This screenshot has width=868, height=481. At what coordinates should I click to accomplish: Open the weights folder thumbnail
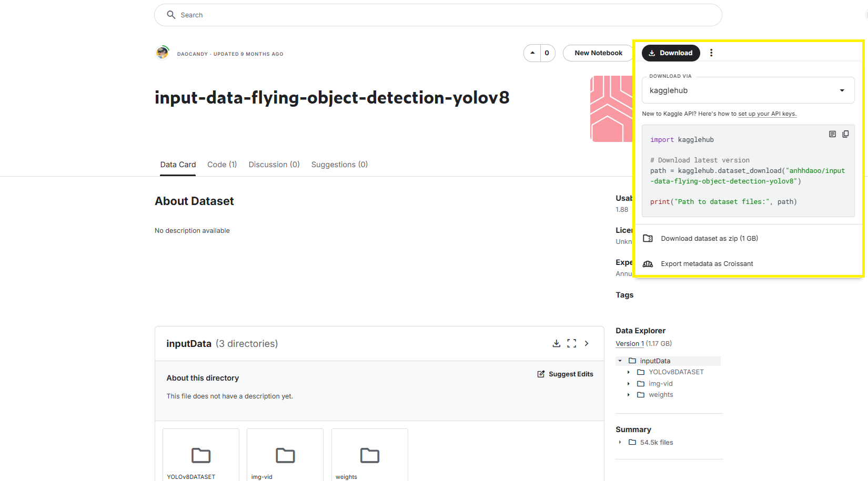tap(370, 455)
